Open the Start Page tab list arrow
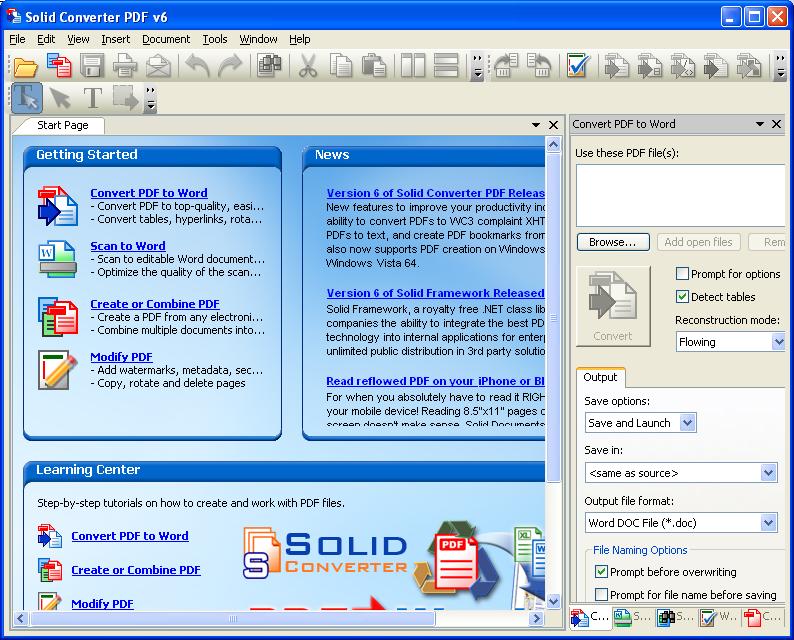This screenshot has height=640, width=794. tap(536, 125)
